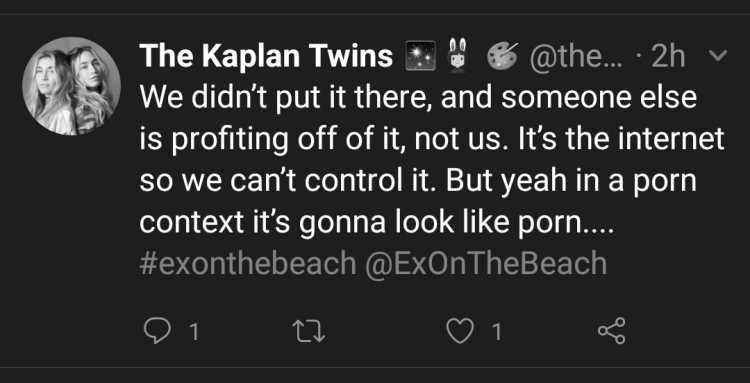The image size is (750, 383).
Task: Like the tweet with the heart icon
Action: [x=459, y=331]
